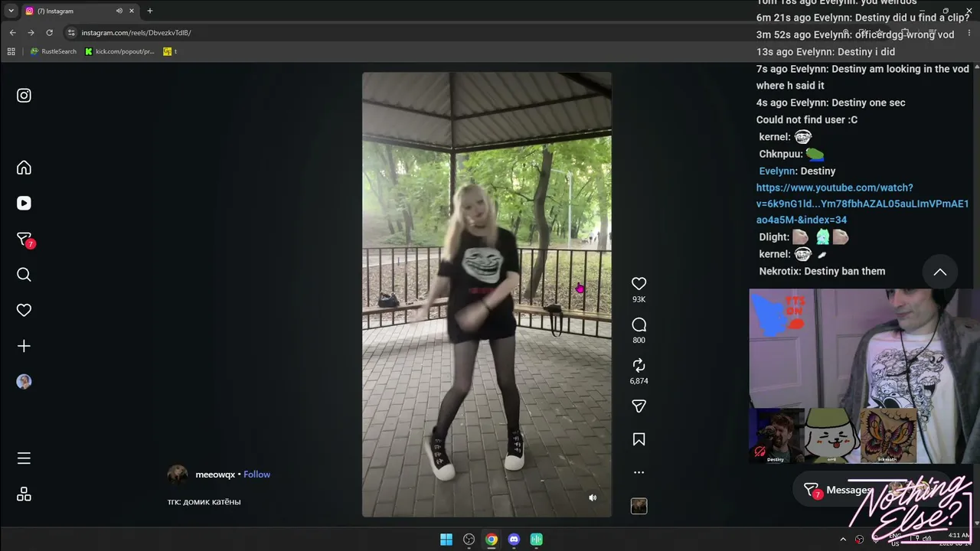Image resolution: width=980 pixels, height=551 pixels.
Task: Open the Chrome tab search dropdown
Action: point(11,11)
